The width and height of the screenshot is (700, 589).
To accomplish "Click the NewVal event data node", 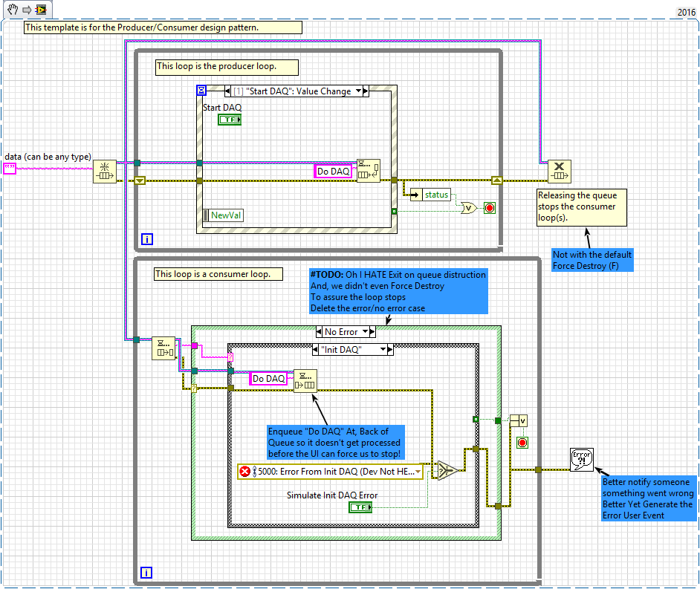I will tap(223, 215).
